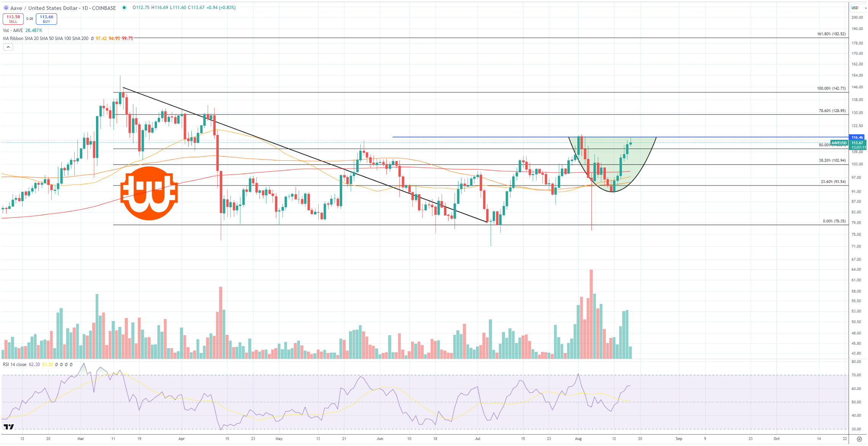
Task: Open the USD currency dropdown
Action: click(x=858, y=8)
